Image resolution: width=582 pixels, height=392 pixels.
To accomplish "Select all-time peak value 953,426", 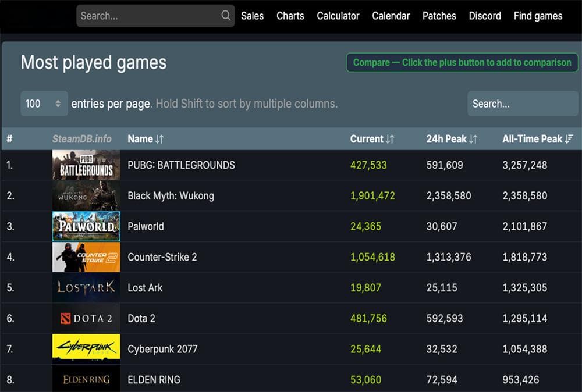I will tap(521, 380).
